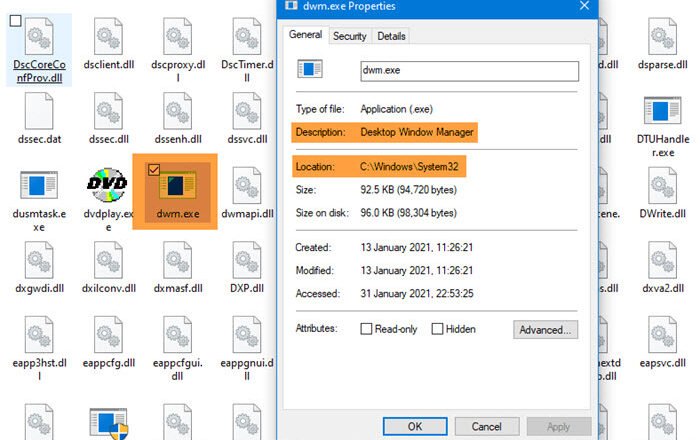Tick the checkbox on DscCoreConfProv.dll

pyautogui.click(x=16, y=21)
